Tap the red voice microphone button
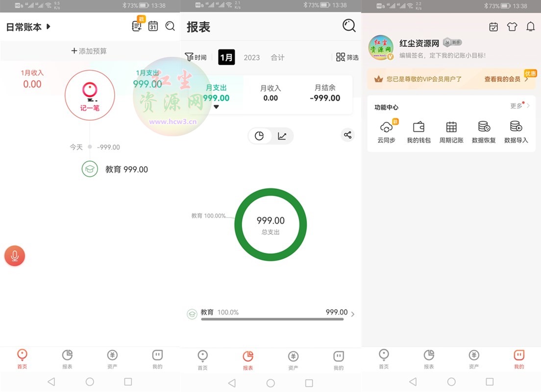Viewport: 541px width, 392px height. (15, 256)
